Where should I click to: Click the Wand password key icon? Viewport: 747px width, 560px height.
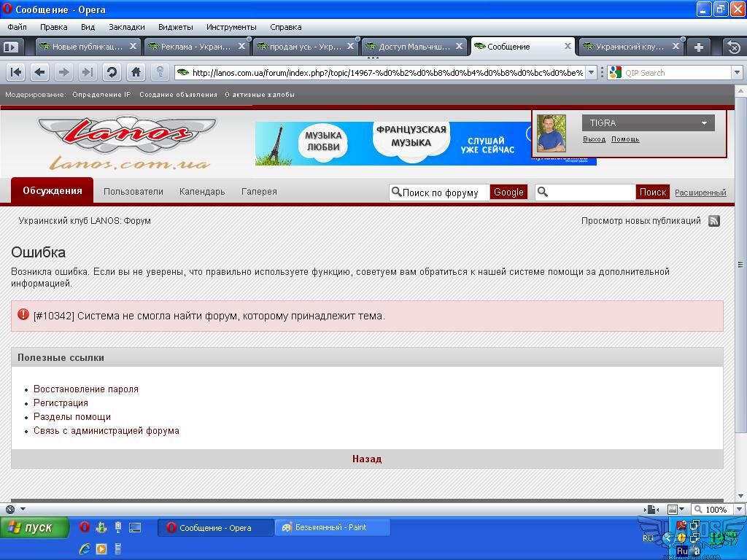[x=160, y=72]
